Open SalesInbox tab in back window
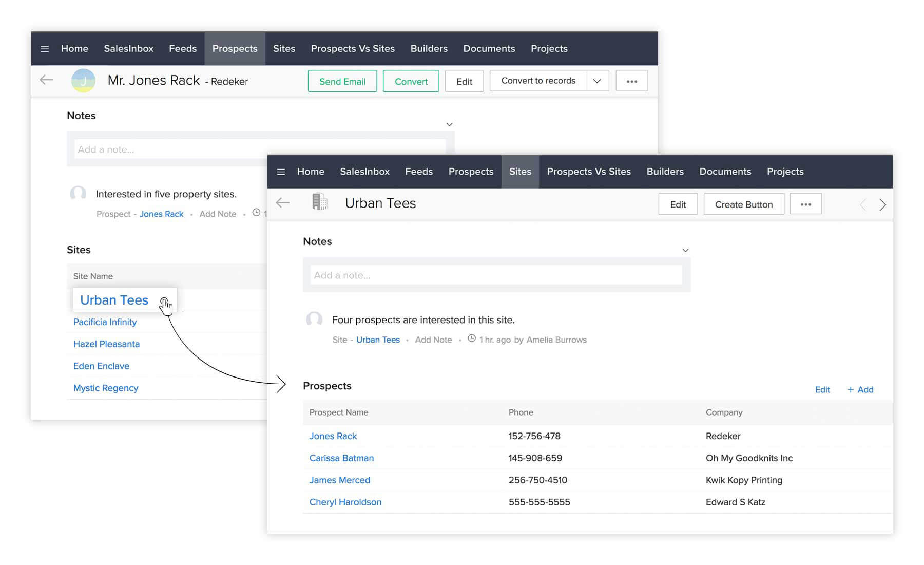This screenshot has width=924, height=565. (128, 48)
